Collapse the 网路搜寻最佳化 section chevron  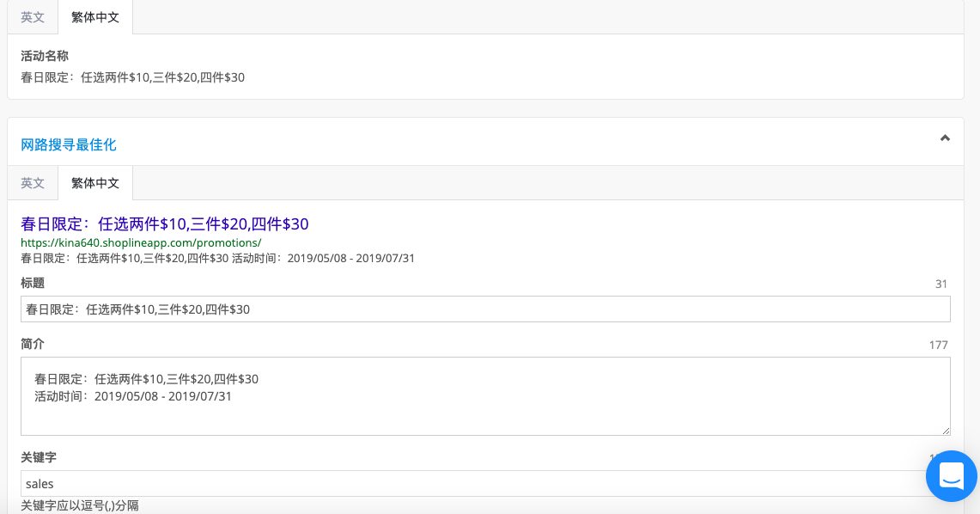[945, 138]
